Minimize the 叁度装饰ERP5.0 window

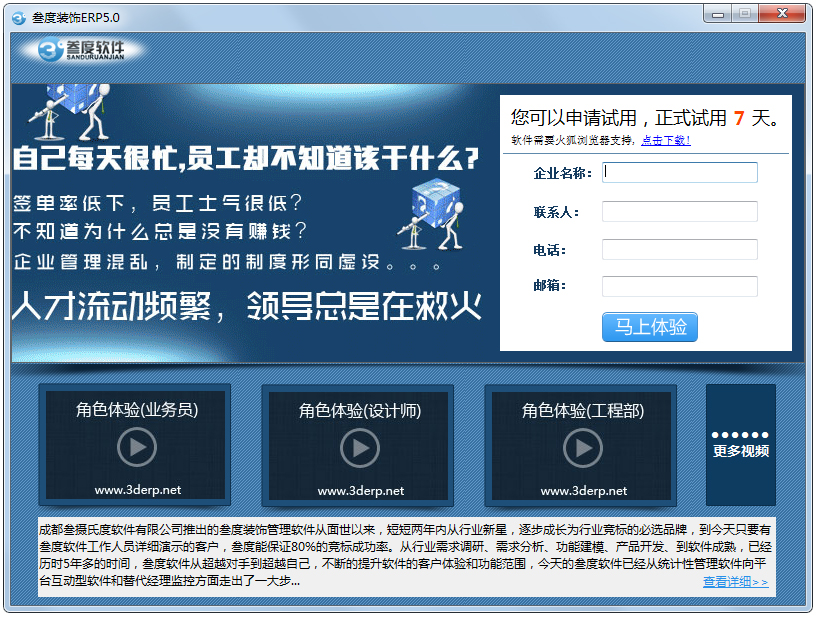point(717,14)
